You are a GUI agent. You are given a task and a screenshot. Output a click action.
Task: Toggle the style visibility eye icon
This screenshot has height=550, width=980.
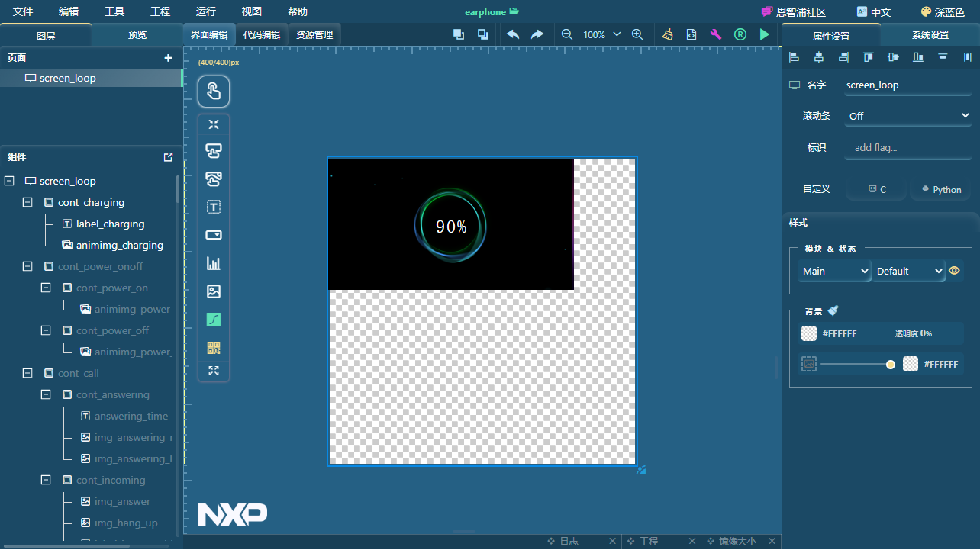(x=954, y=271)
